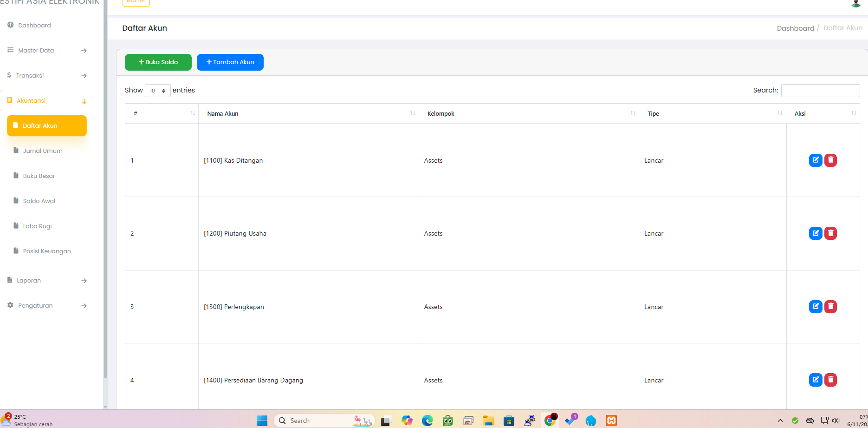Click the red trash icon for Kas Ditangan
The width and height of the screenshot is (868, 428).
click(x=830, y=160)
